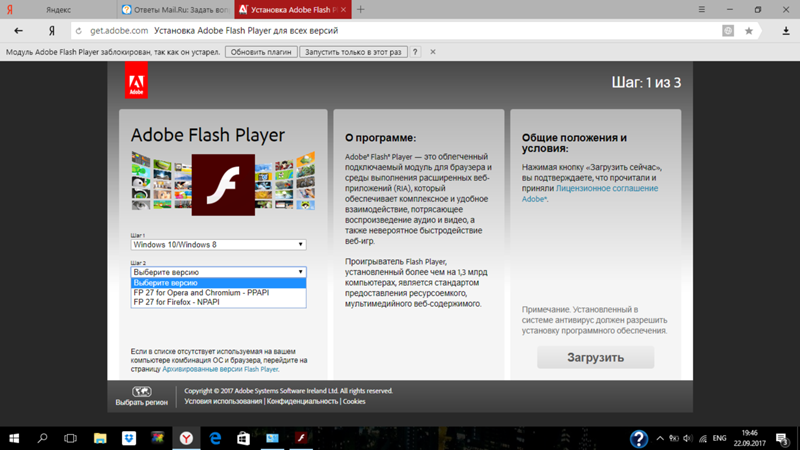The width and height of the screenshot is (800, 450).
Task: Click the Adobe logo on the page
Action: click(136, 80)
